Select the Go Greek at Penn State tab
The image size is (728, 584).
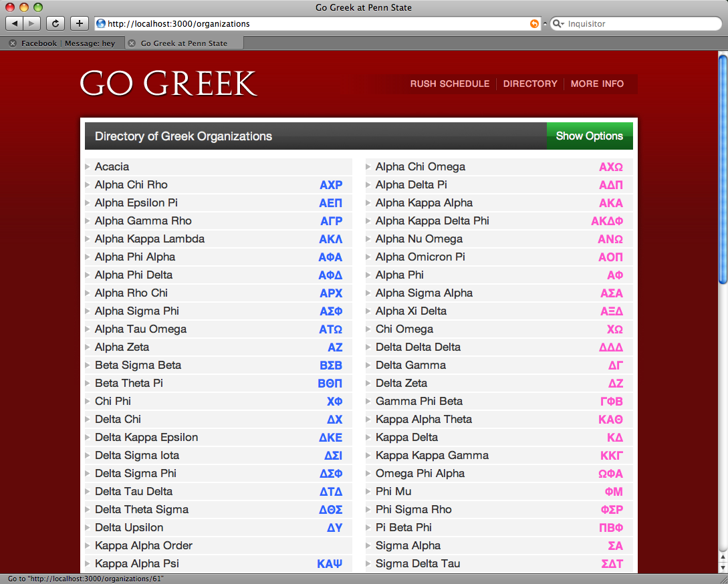pos(184,43)
